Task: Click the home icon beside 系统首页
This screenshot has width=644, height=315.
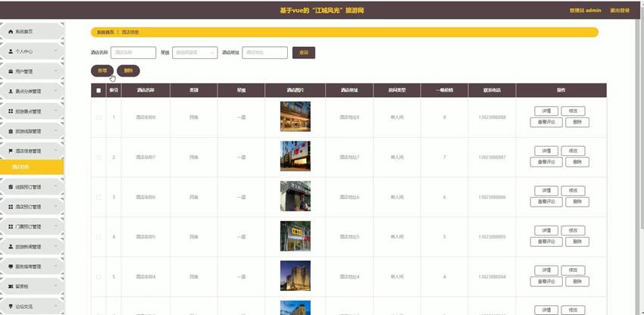Action: (11, 32)
